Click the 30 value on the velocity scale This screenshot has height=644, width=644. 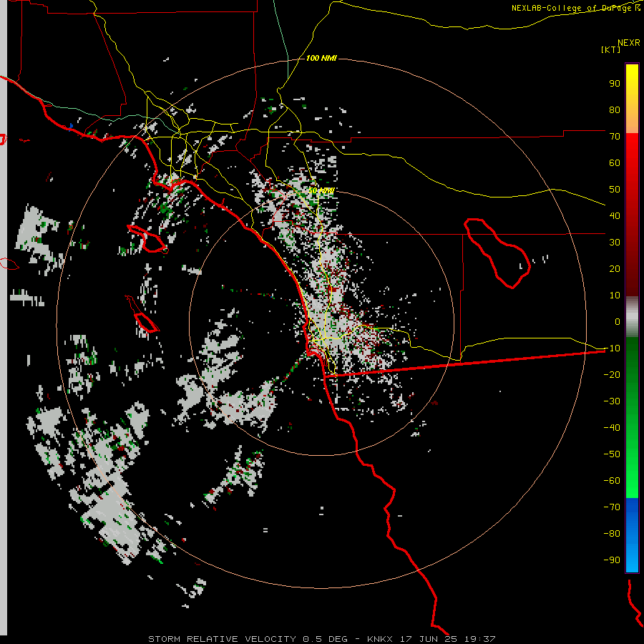615,243
